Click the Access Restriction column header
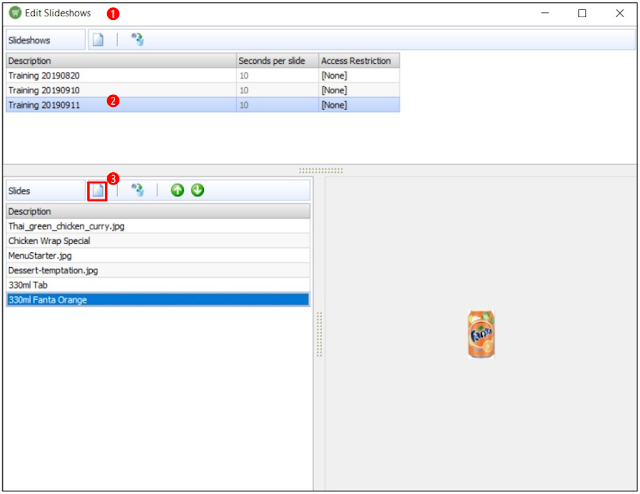The height and width of the screenshot is (494, 640). [359, 61]
